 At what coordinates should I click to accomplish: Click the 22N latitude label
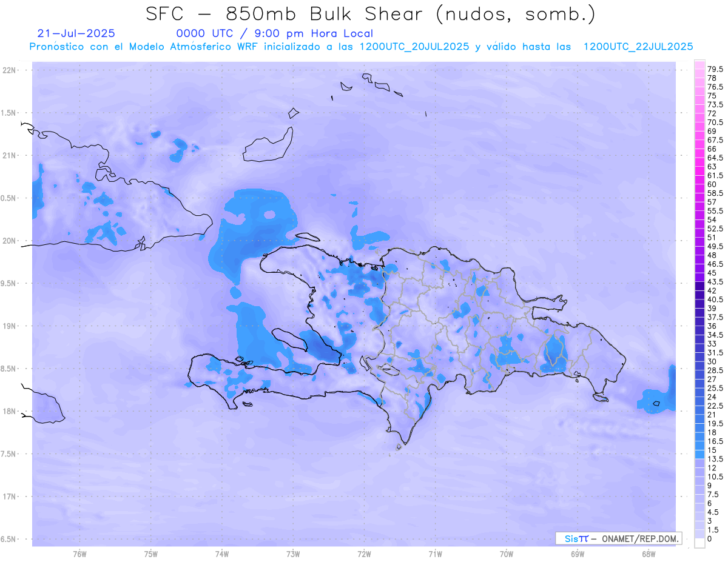[x=10, y=70]
